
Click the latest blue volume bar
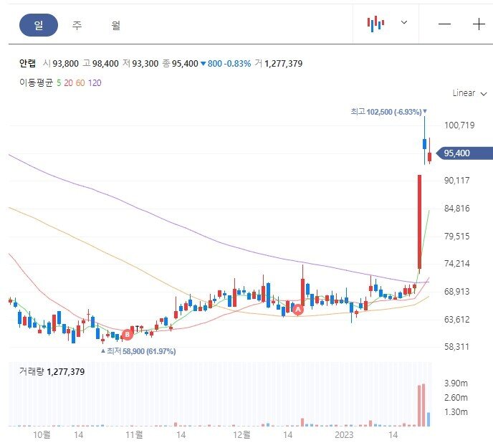(x=429, y=419)
